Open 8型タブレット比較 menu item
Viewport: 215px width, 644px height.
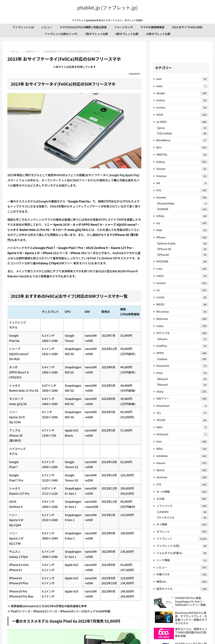point(127,34)
